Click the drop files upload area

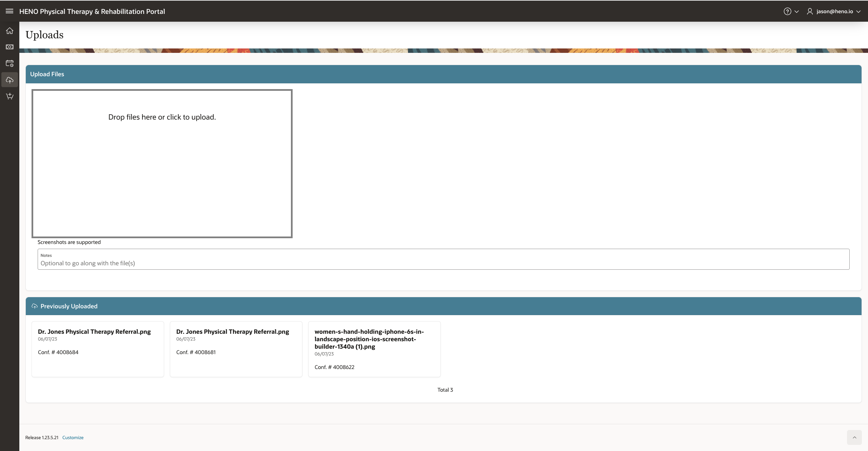162,164
